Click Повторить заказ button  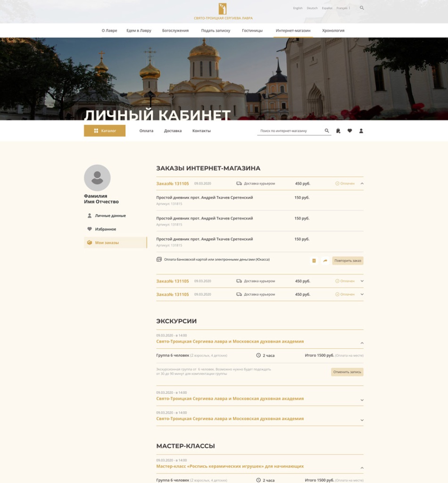(x=348, y=260)
